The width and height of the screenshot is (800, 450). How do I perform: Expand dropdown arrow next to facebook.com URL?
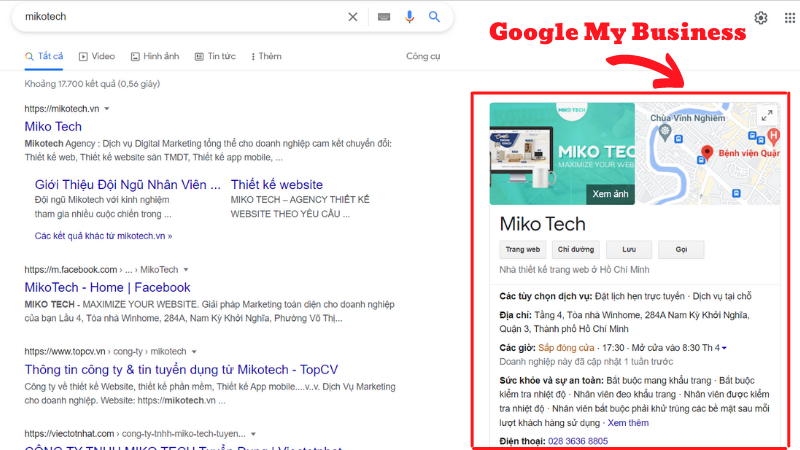click(186, 269)
